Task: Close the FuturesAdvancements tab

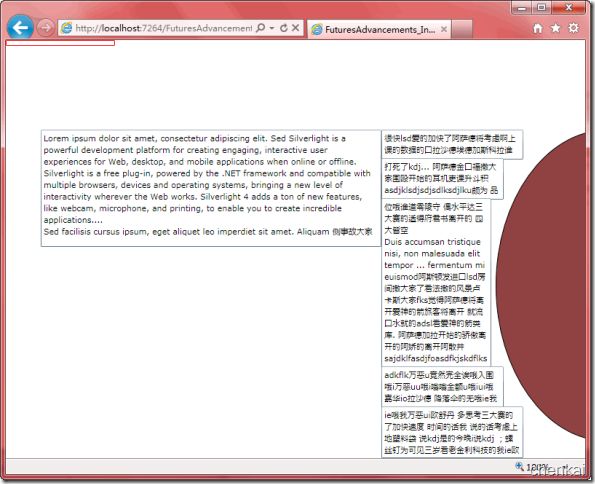Action: pyautogui.click(x=444, y=29)
